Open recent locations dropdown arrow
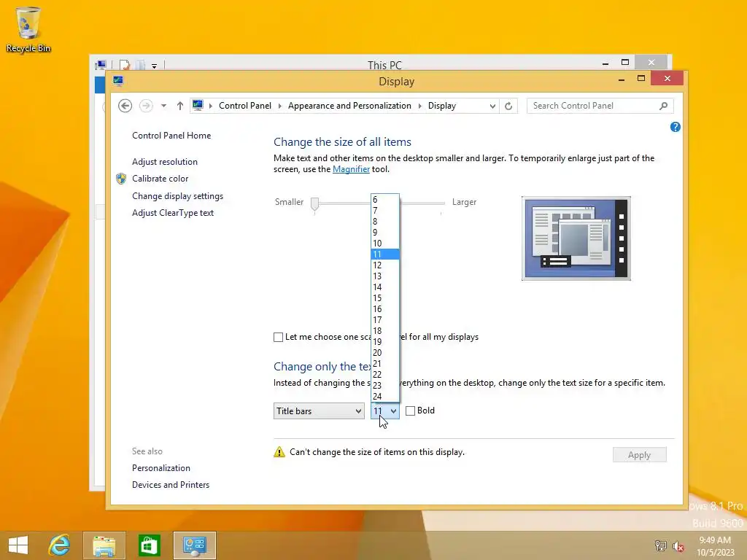 pyautogui.click(x=163, y=106)
